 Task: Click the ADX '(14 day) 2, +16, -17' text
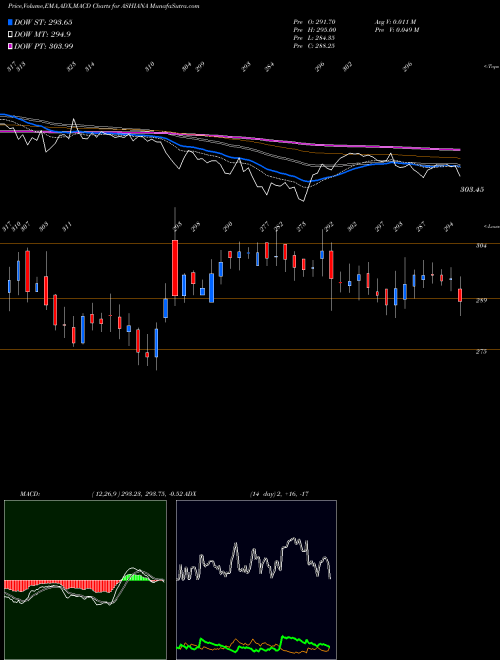(x=279, y=494)
